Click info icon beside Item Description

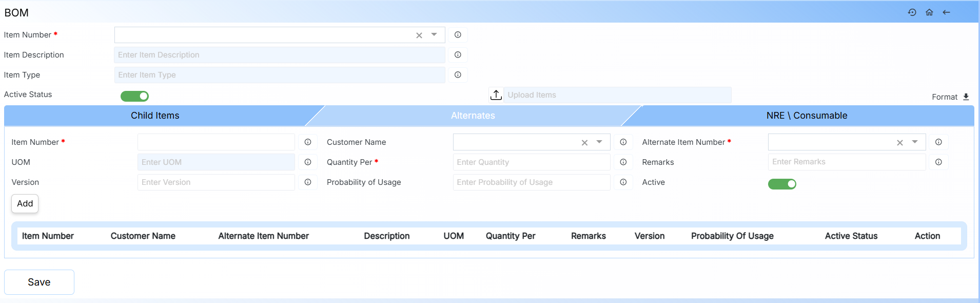[x=458, y=55]
